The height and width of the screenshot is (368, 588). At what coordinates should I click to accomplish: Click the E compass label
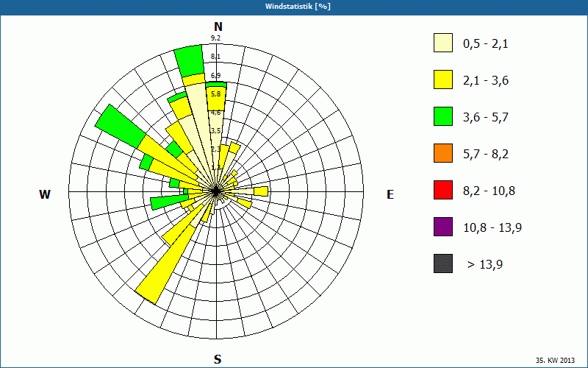390,194
